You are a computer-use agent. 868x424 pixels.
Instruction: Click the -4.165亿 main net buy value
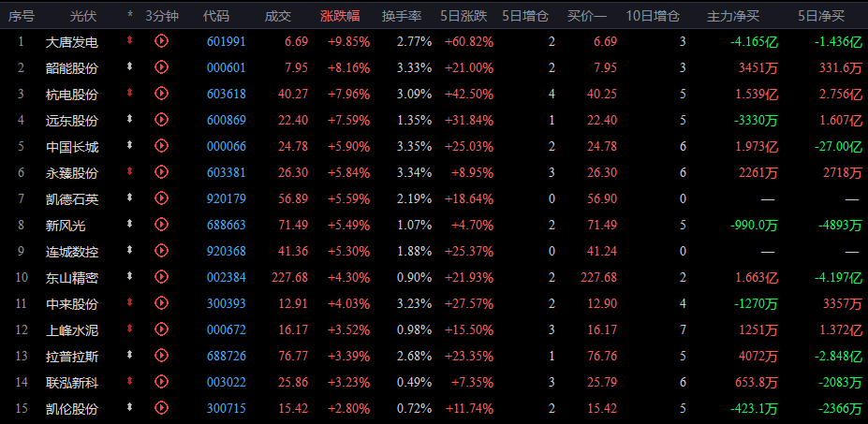[x=754, y=41]
